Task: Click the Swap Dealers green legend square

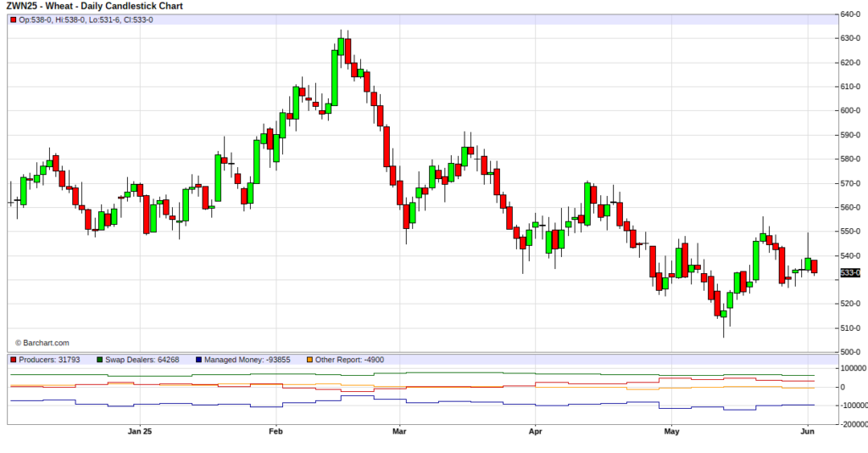Action: (x=100, y=360)
